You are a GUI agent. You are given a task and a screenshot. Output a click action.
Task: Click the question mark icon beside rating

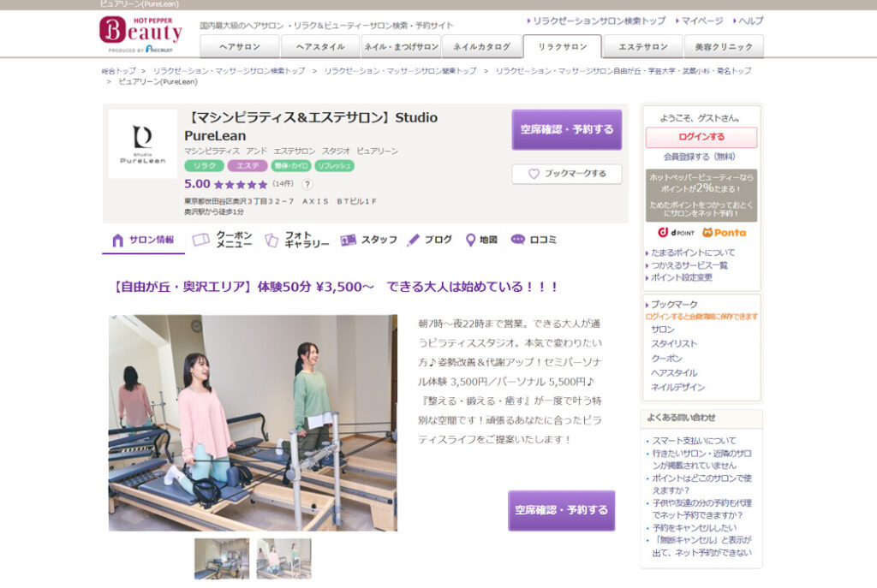tap(307, 184)
